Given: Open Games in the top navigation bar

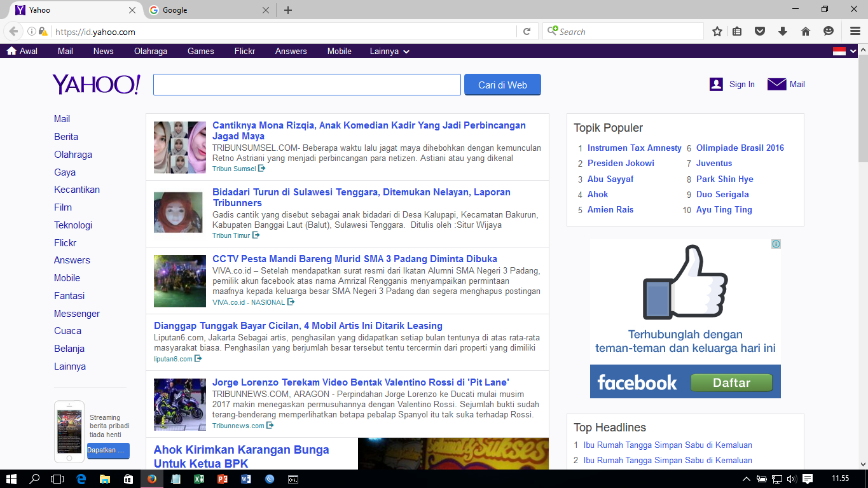Looking at the screenshot, I should pos(201,51).
